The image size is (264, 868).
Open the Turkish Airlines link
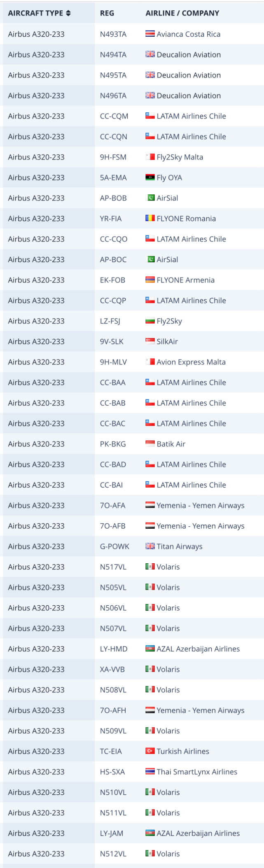[183, 751]
